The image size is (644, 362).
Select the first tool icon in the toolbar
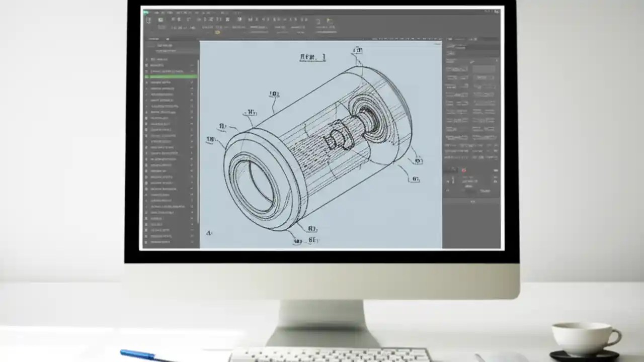[149, 20]
